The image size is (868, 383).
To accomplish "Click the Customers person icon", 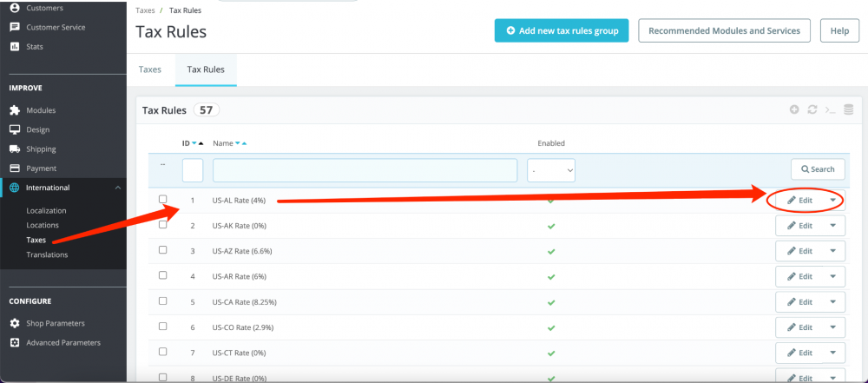I will 15,8.
